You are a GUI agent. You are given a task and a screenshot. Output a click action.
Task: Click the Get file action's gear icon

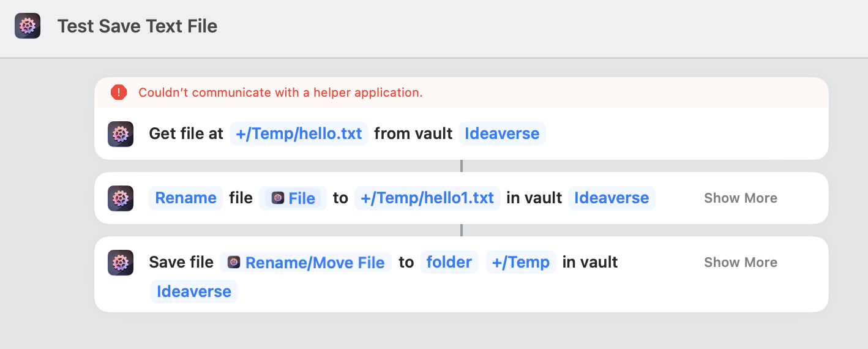(121, 133)
